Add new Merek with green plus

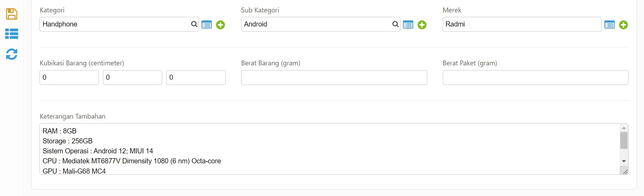pos(623,25)
